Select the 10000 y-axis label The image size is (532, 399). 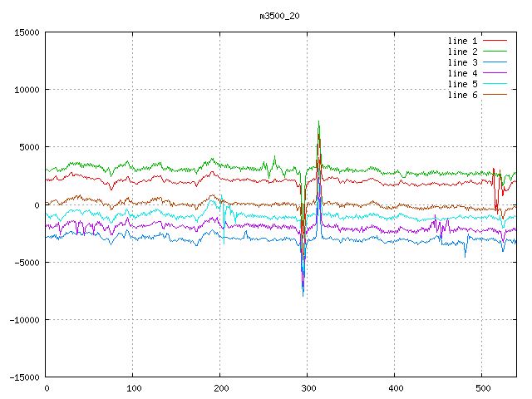[x=26, y=90]
